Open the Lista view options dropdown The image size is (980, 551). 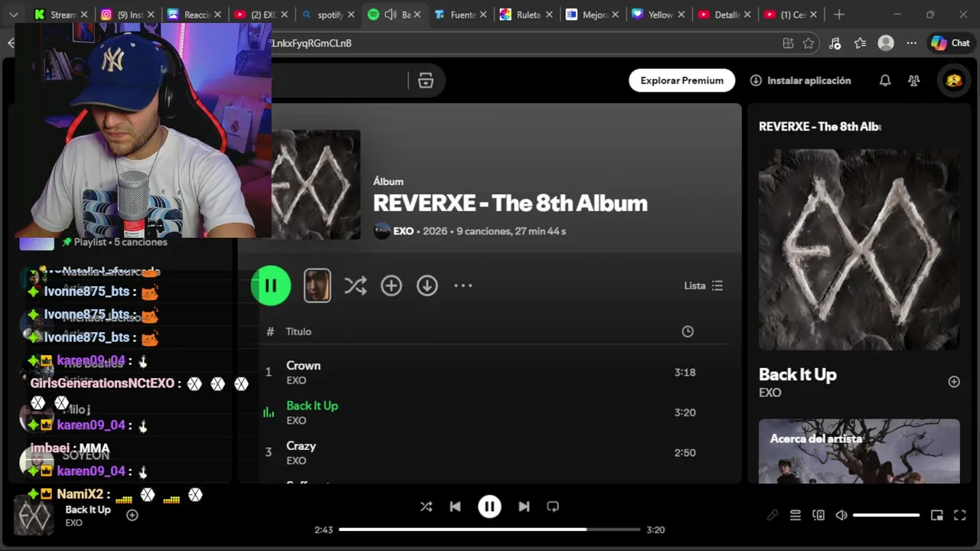click(703, 285)
